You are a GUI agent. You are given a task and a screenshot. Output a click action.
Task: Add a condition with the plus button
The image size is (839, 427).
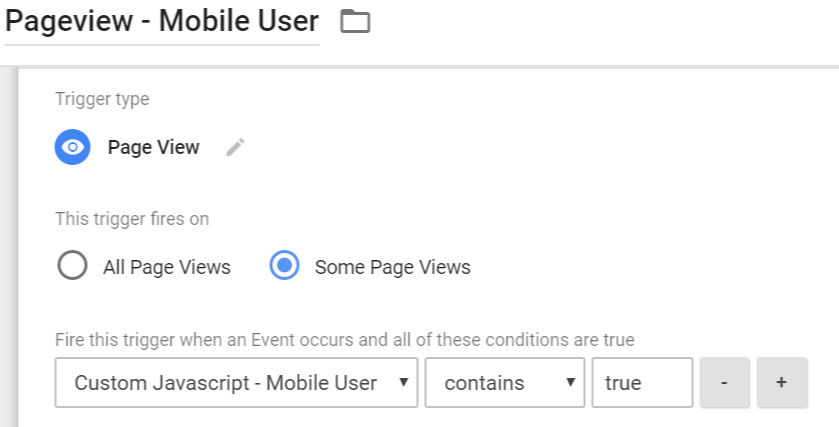781,382
